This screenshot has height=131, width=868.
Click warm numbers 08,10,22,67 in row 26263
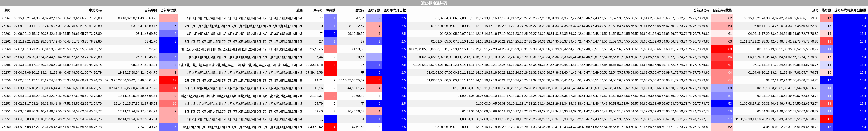coord(356,26)
